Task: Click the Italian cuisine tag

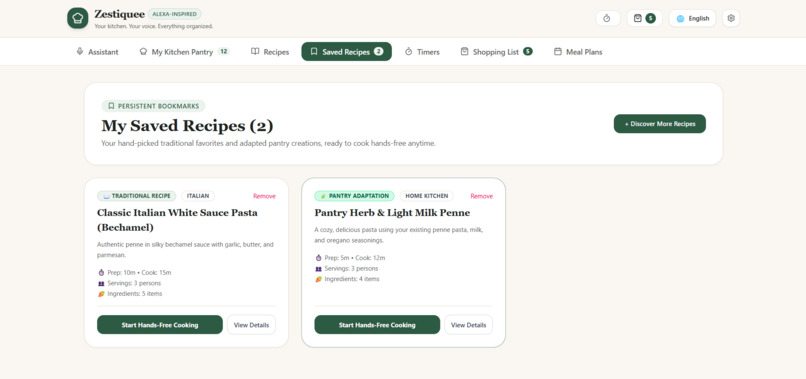Action: point(198,196)
